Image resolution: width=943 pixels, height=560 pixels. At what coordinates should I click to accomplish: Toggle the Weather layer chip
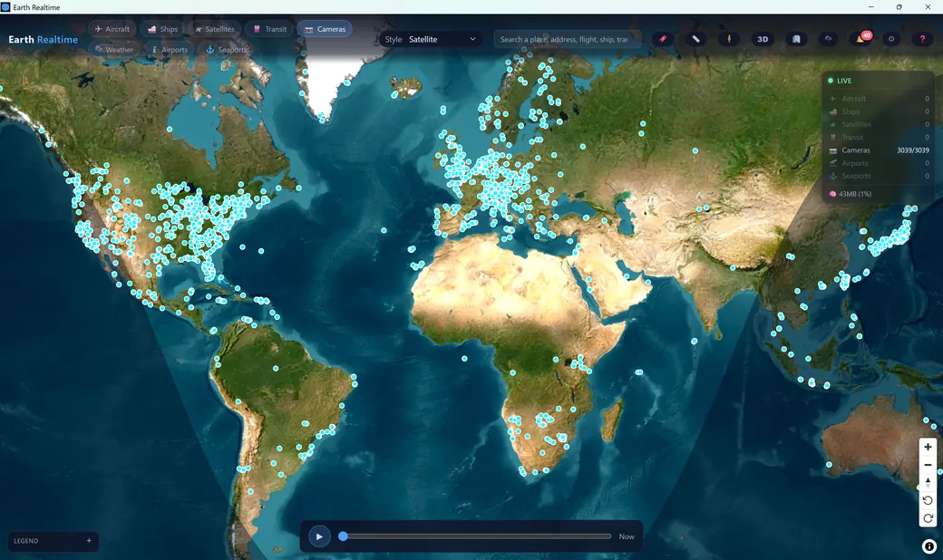point(114,50)
